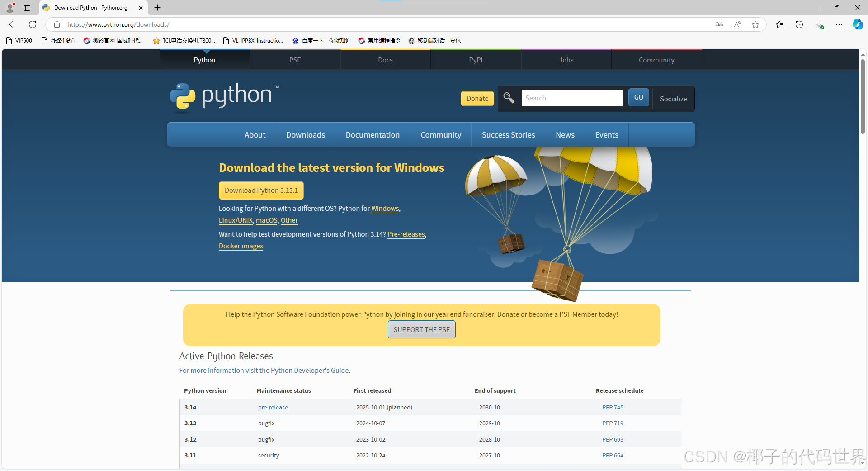Click the Download Python 3.13.1 button
The width and height of the screenshot is (868, 471).
pos(261,190)
